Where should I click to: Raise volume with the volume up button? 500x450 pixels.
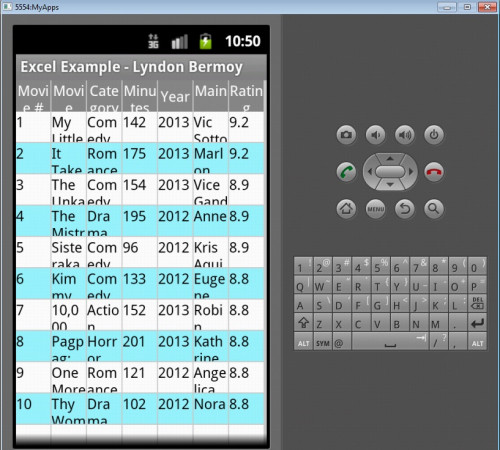(405, 135)
